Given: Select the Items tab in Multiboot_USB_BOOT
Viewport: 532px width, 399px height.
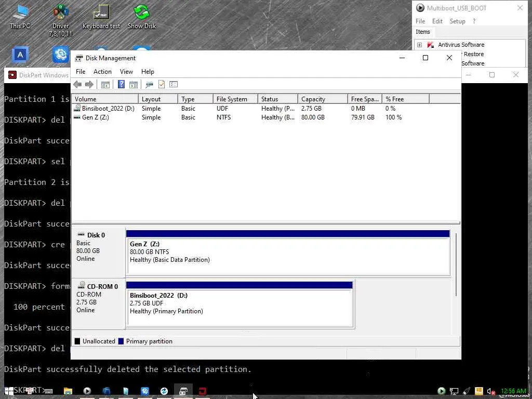Looking at the screenshot, I should [x=423, y=32].
